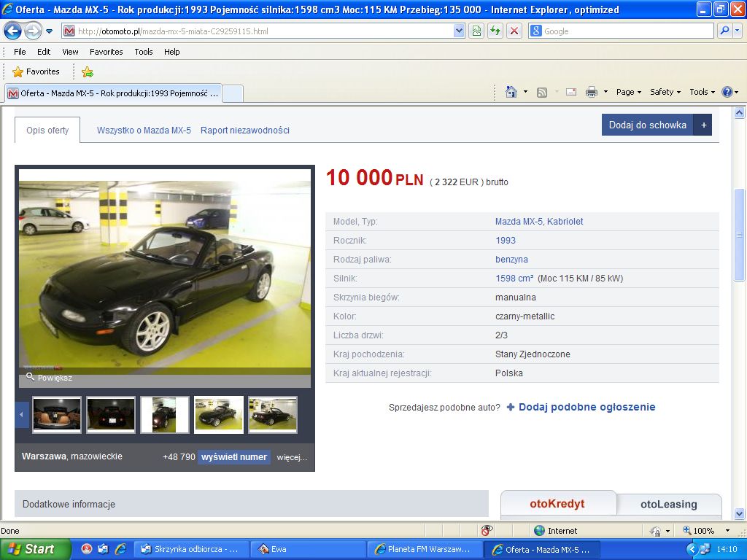Click Dodaj do schowka button
747x560 pixels.
[657, 125]
